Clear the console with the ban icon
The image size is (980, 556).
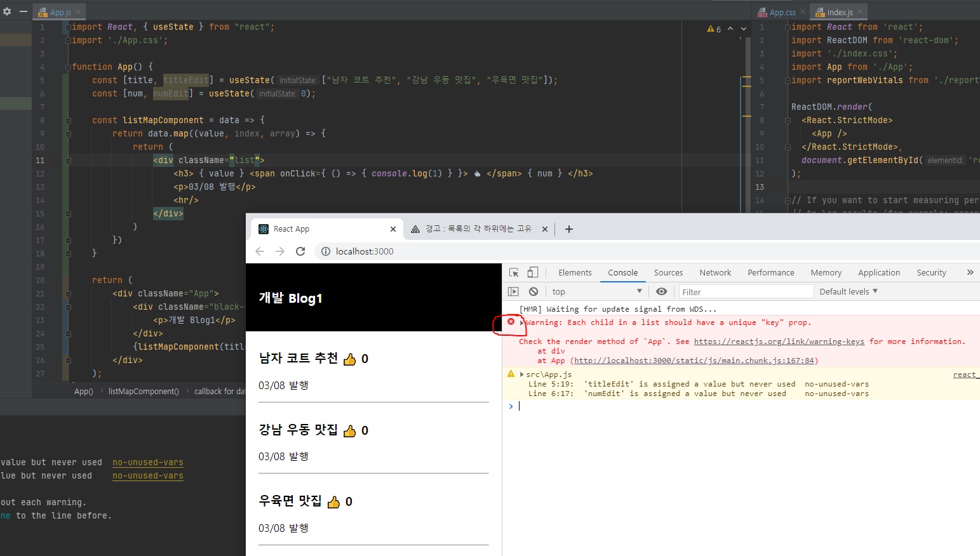coord(534,291)
